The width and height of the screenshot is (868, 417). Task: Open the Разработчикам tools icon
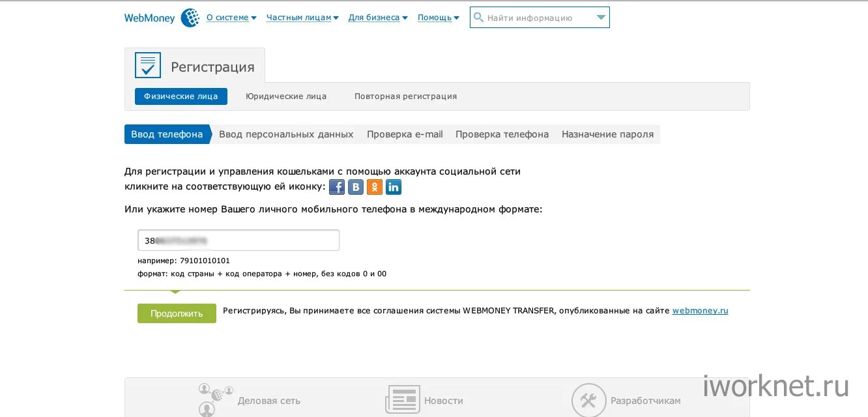tap(588, 400)
